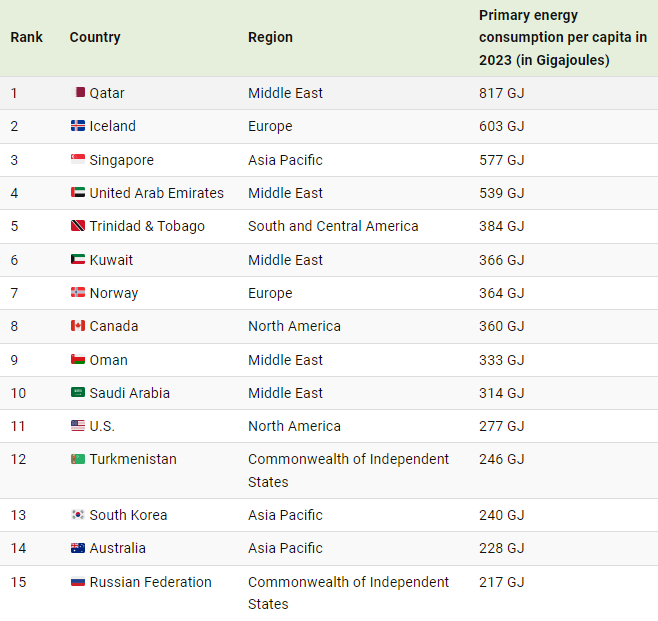Click rank number 10

point(18,393)
